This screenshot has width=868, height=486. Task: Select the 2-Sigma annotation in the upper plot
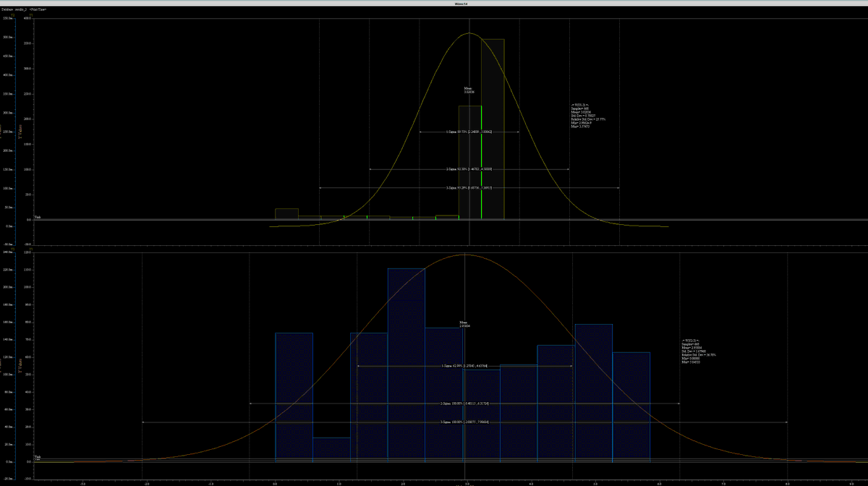(x=469, y=169)
